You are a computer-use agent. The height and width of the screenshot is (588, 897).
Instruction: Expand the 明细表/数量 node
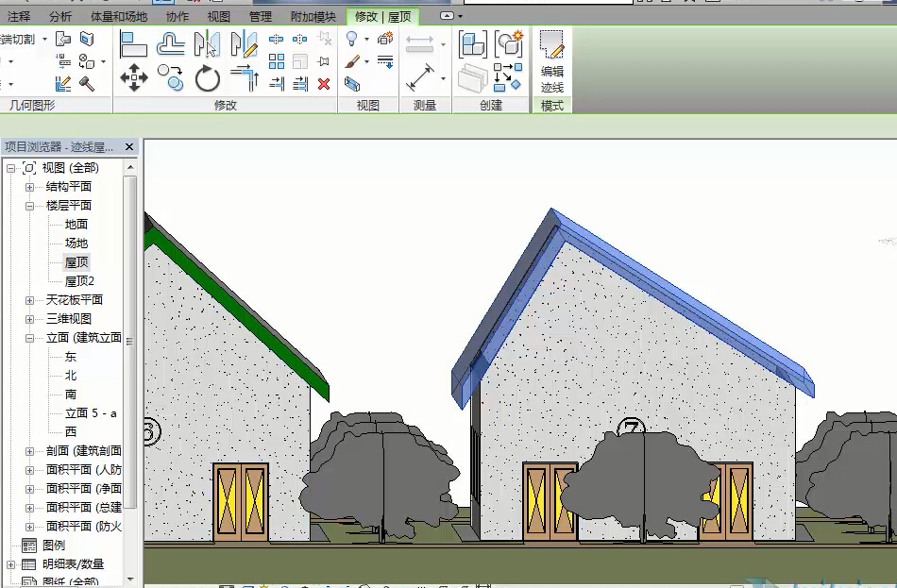[11, 564]
